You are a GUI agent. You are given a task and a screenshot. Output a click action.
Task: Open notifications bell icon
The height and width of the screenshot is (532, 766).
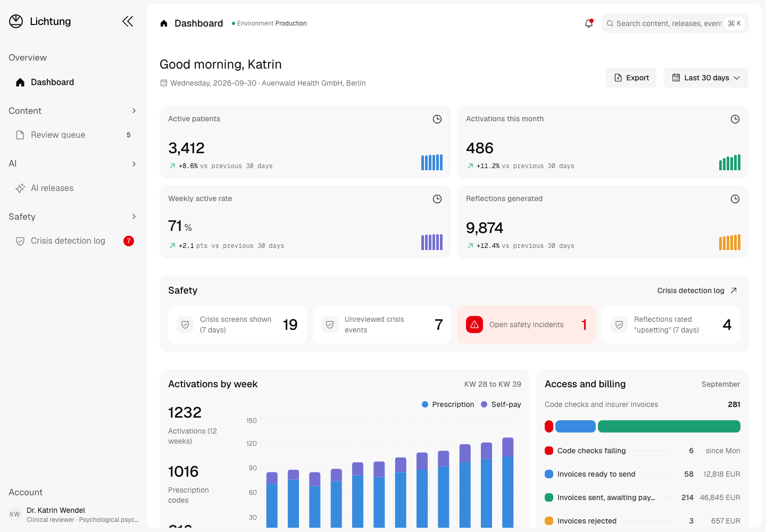click(589, 23)
